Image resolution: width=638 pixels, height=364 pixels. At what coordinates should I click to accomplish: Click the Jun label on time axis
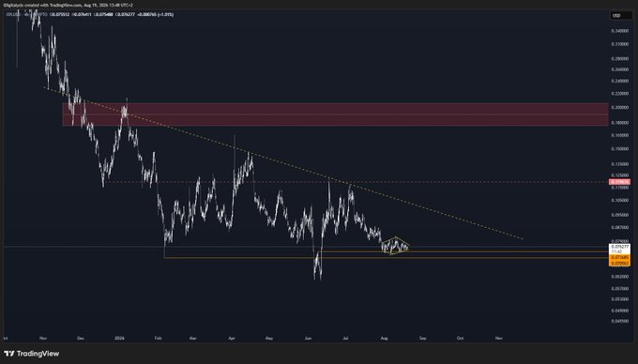click(308, 338)
